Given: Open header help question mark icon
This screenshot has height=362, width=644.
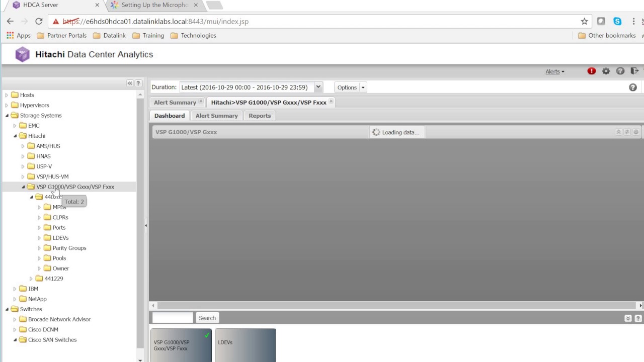Looking at the screenshot, I should coord(620,71).
